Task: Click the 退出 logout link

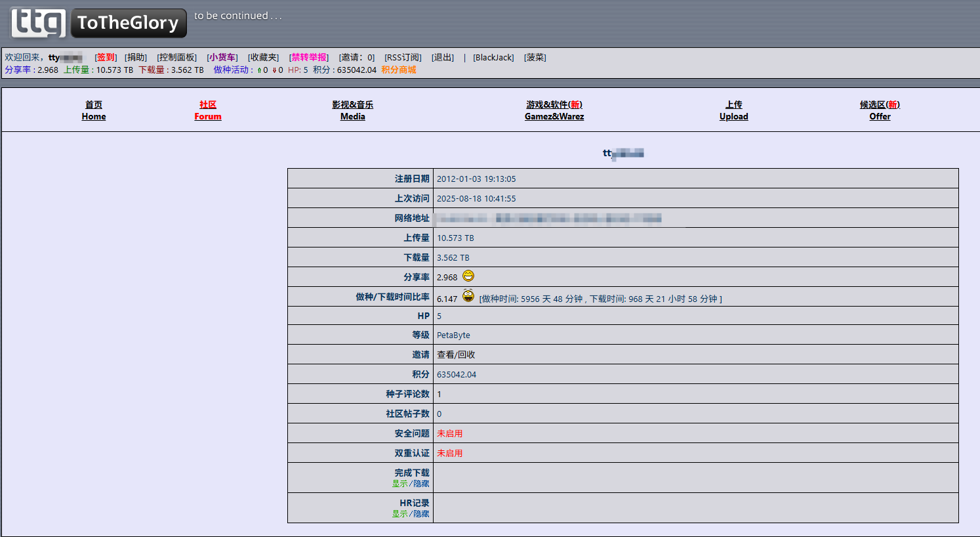Action: [443, 58]
